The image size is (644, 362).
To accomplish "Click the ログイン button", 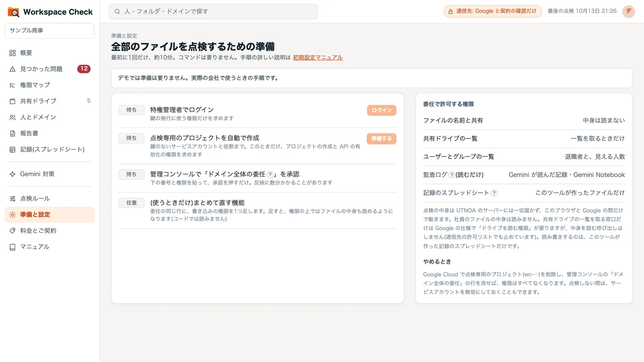I will point(381,110).
